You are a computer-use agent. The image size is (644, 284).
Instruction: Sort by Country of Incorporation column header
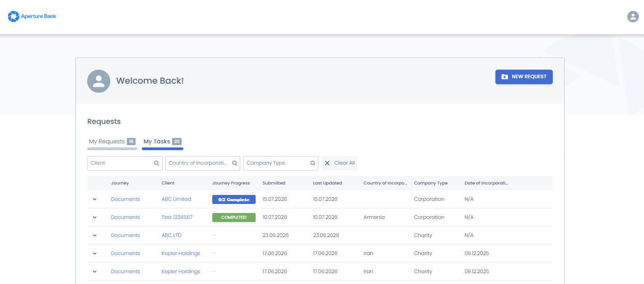pos(385,183)
